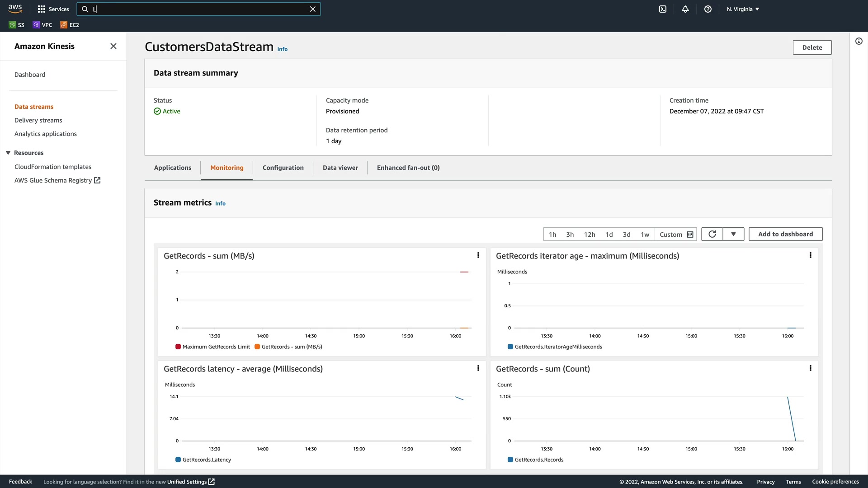Image resolution: width=868 pixels, height=488 pixels.
Task: Expand the refresh interval dropdown arrow
Action: click(x=733, y=234)
